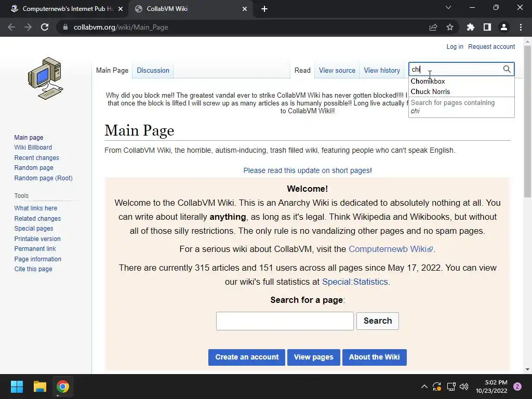Open Recent changes in the sidebar
The height and width of the screenshot is (399, 532).
coord(36,158)
